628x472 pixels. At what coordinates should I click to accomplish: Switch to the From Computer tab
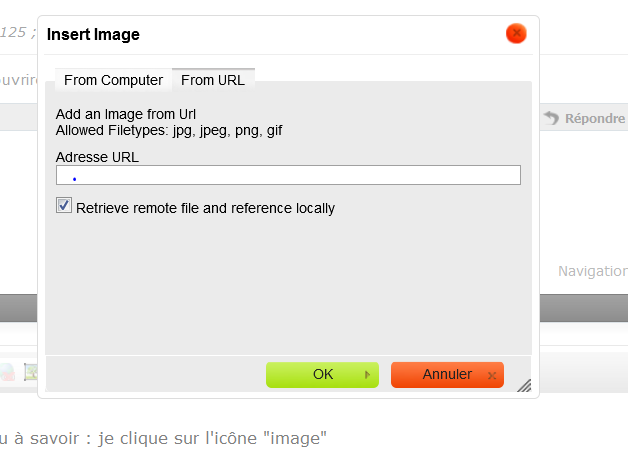113,80
